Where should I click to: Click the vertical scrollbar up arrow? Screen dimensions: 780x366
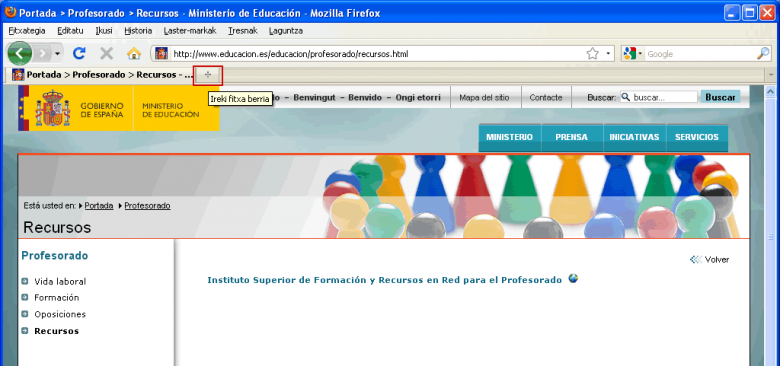click(770, 92)
